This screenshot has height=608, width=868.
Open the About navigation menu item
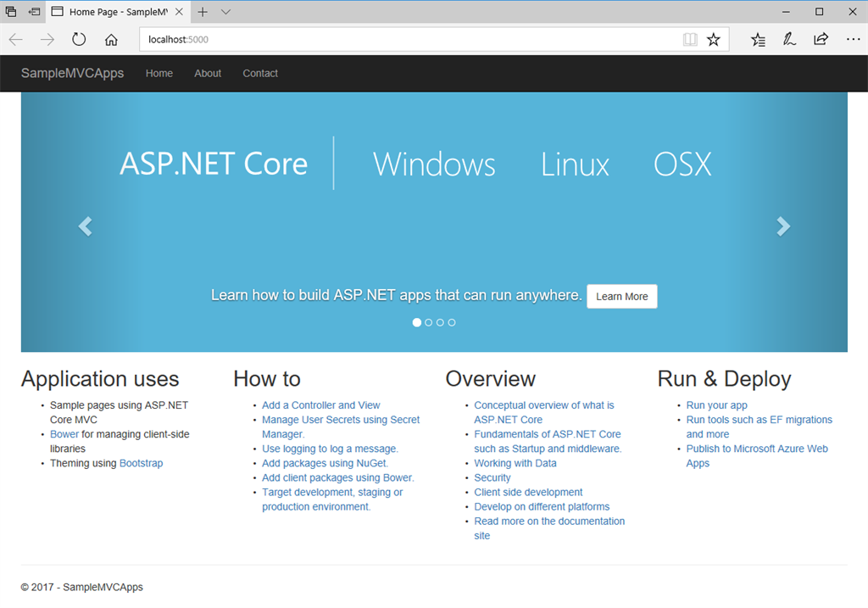point(208,73)
